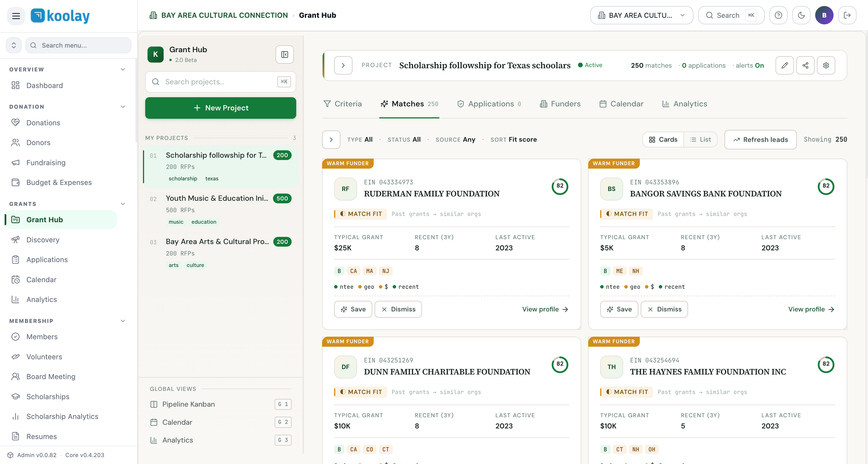
Task: Open project Calendar tab
Action: (621, 104)
